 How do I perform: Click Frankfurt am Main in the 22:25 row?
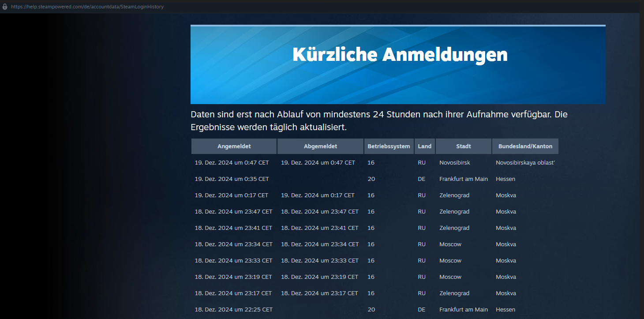click(464, 310)
